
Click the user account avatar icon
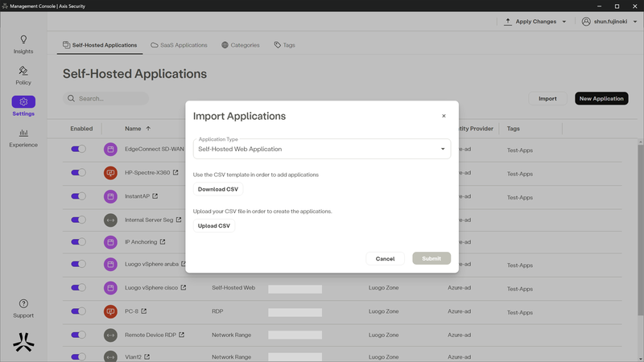click(586, 22)
